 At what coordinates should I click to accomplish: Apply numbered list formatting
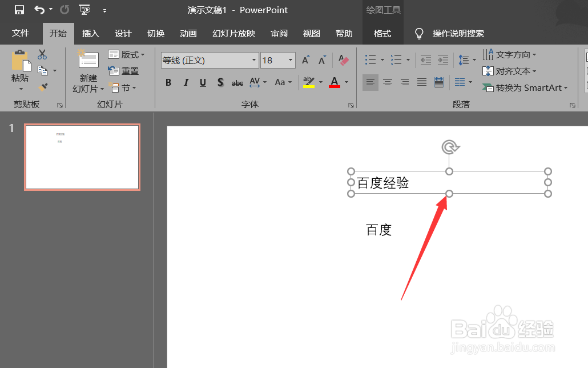point(396,59)
